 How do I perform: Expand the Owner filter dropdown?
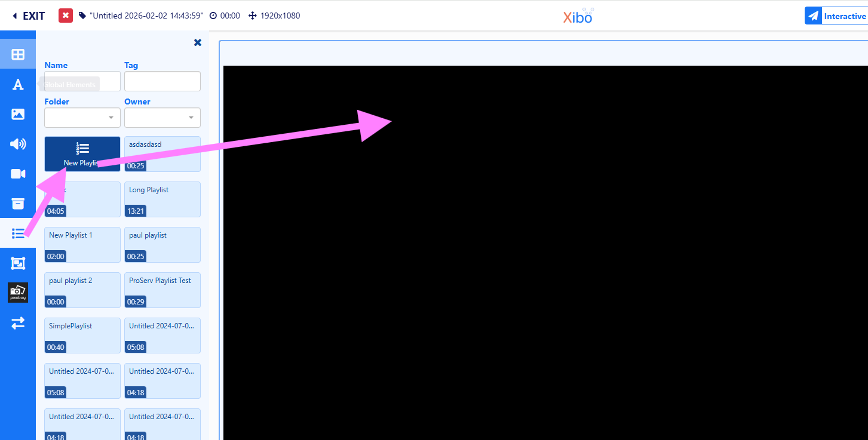(x=162, y=118)
